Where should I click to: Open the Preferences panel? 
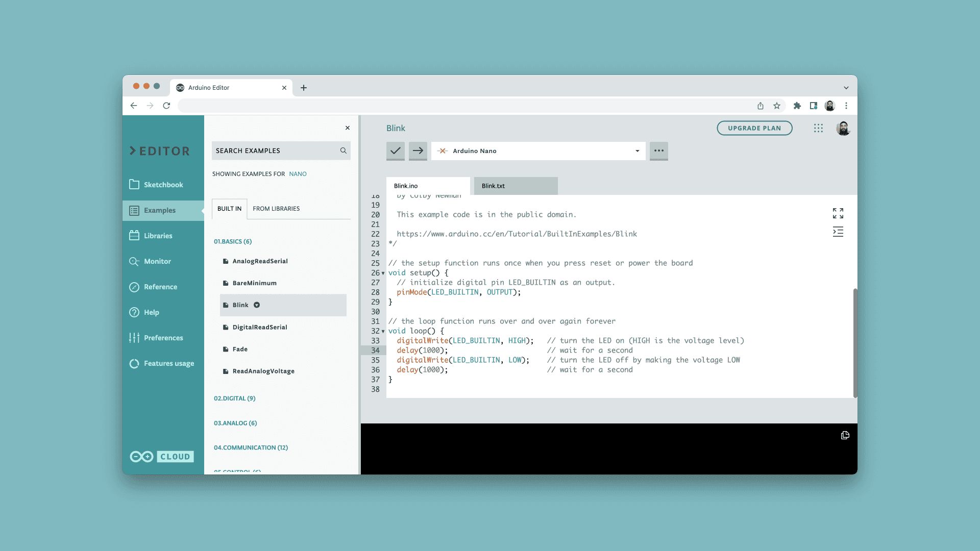(x=163, y=337)
